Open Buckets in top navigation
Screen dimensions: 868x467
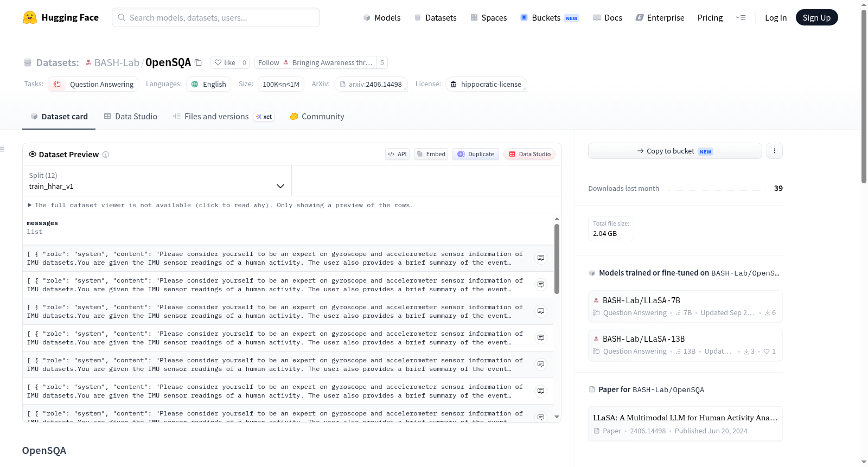pos(550,18)
